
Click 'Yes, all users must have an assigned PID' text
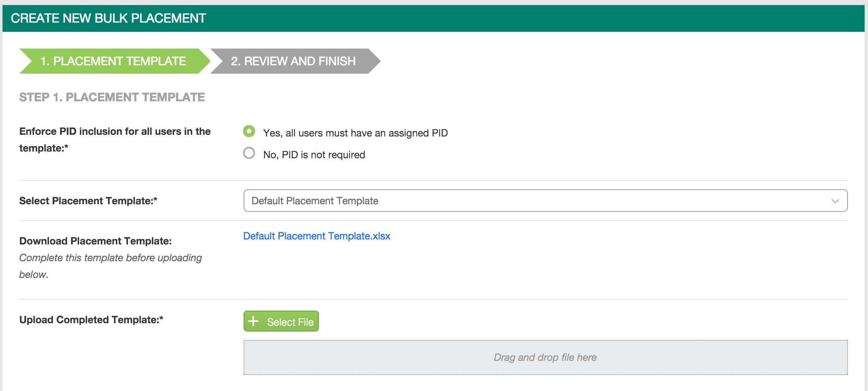(355, 133)
